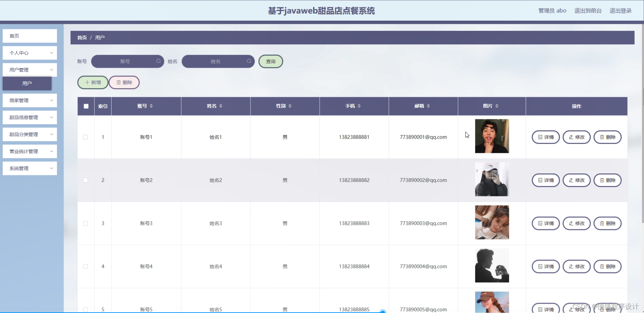Check the checkbox for row 账号2
The image size is (644, 313).
pyautogui.click(x=85, y=180)
